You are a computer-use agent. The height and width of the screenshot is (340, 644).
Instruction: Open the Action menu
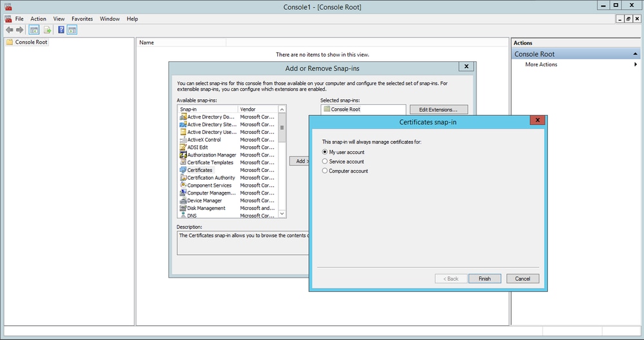click(x=38, y=19)
